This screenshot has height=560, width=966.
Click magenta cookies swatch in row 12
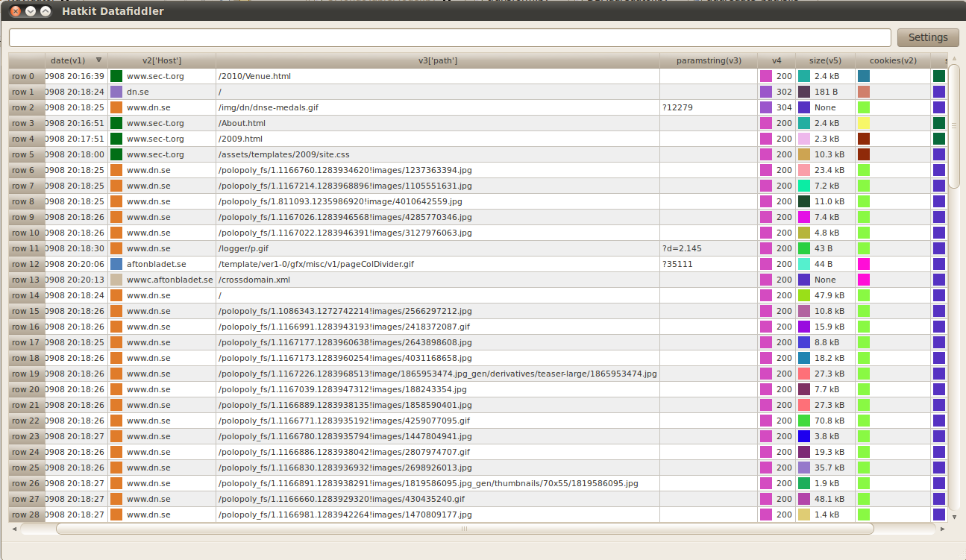pyautogui.click(x=864, y=264)
